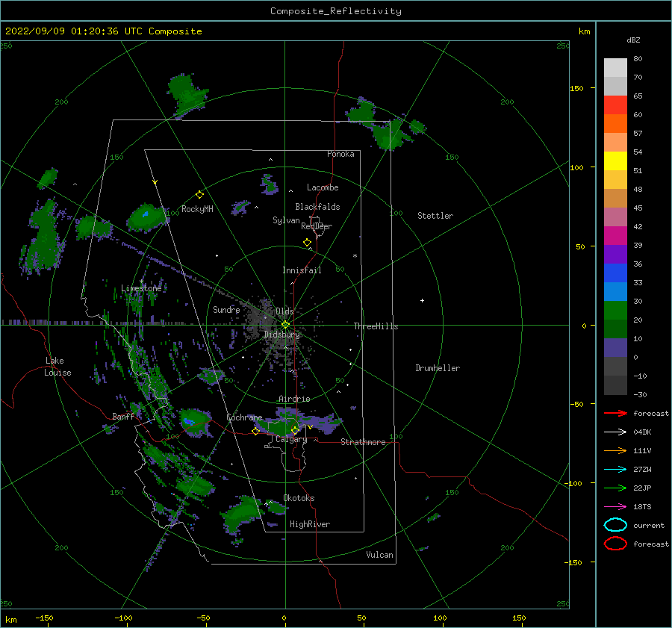
Task: Click the Cochrane label
Action: point(244,417)
